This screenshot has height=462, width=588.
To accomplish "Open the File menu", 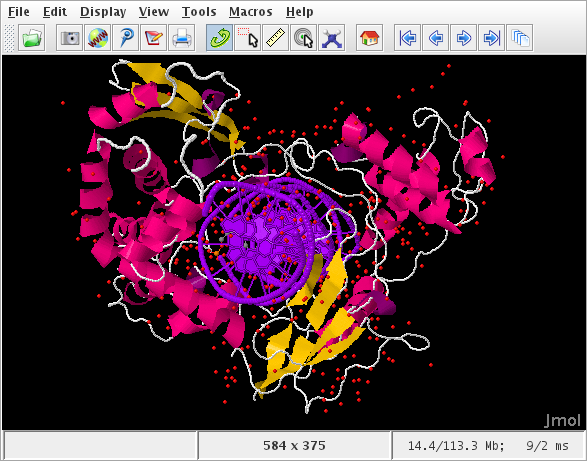I will tap(19, 12).
